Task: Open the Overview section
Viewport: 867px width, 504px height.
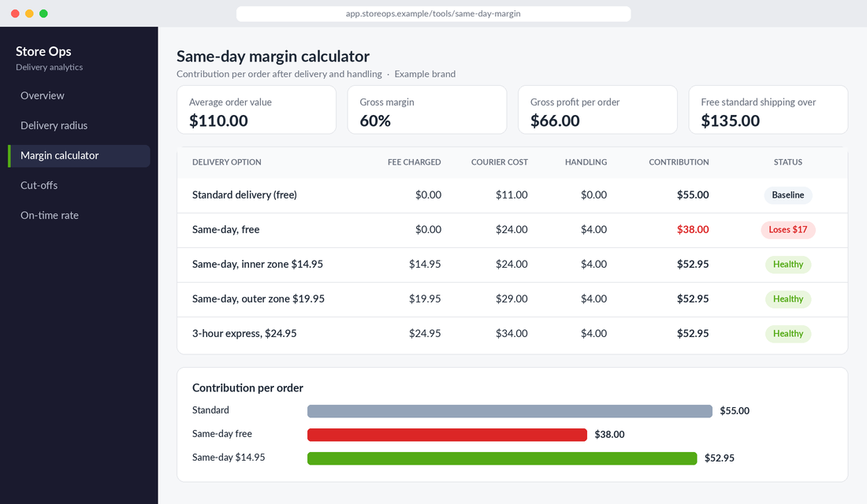Action: (79, 95)
